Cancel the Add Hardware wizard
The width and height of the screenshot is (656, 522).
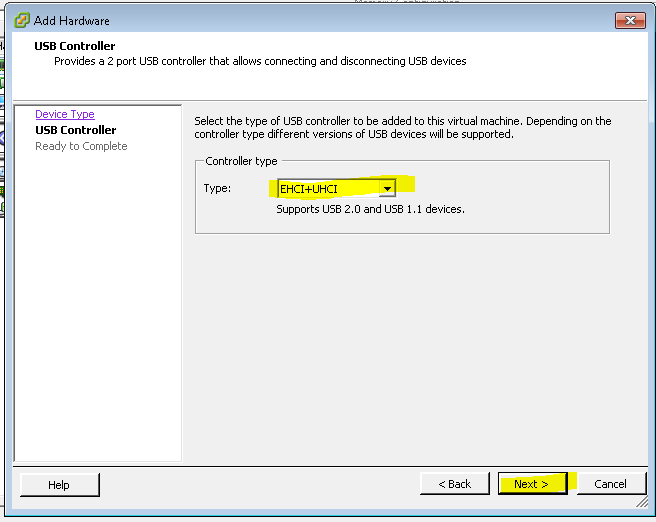611,484
